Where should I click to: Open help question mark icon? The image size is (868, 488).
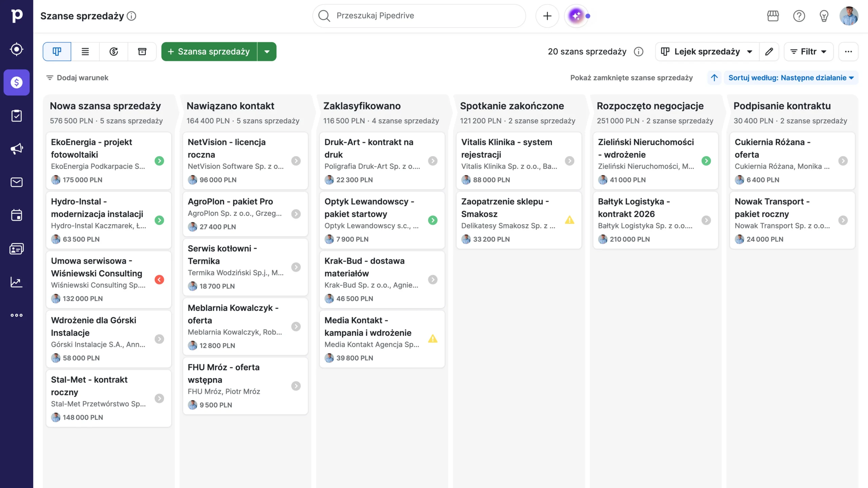click(x=799, y=16)
